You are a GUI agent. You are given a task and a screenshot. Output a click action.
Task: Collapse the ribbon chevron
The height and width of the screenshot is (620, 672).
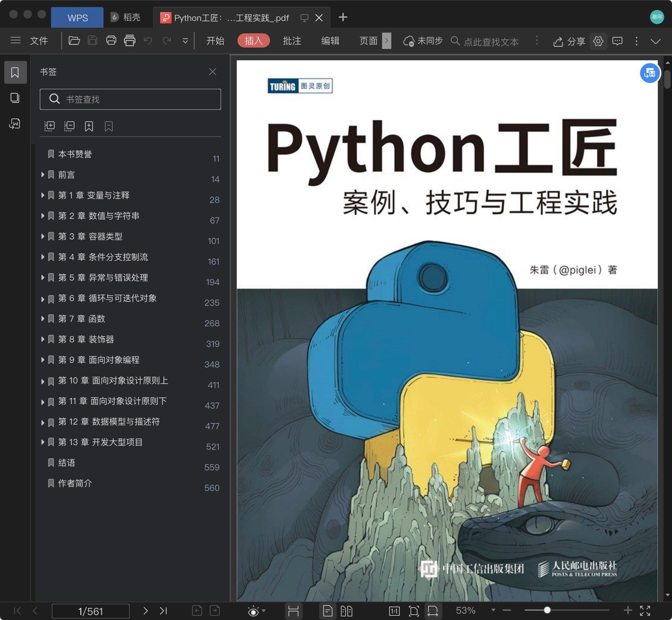point(656,41)
